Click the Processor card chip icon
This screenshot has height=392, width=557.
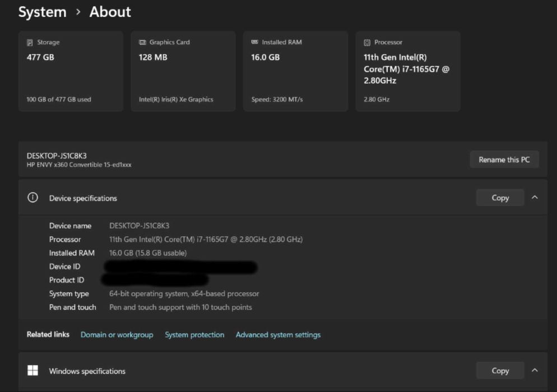pyautogui.click(x=367, y=43)
